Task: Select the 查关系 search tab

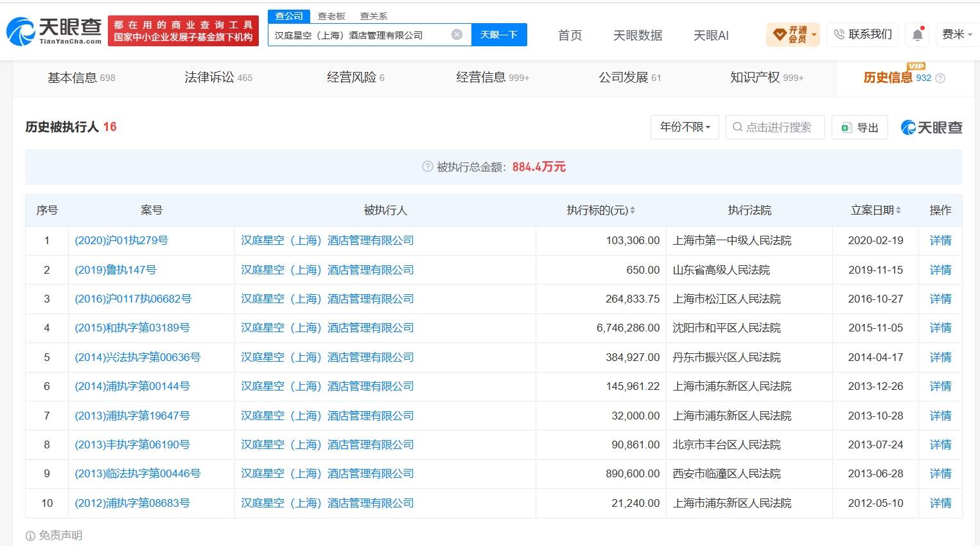Action: (374, 16)
